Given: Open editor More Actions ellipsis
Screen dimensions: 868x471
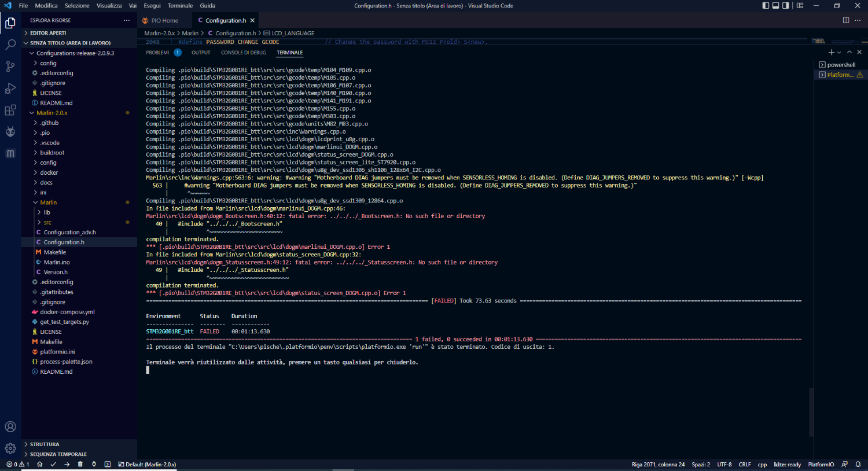Looking at the screenshot, I should [858, 20].
